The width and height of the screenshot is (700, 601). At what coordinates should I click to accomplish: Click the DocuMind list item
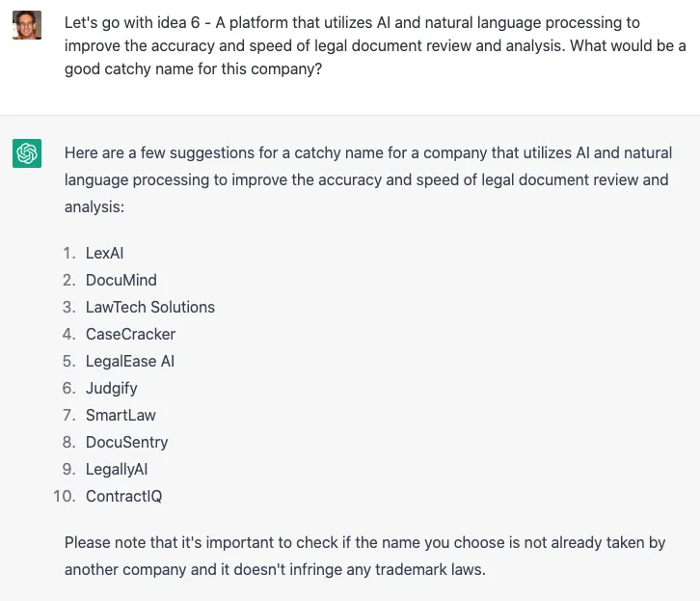pyautogui.click(x=121, y=280)
